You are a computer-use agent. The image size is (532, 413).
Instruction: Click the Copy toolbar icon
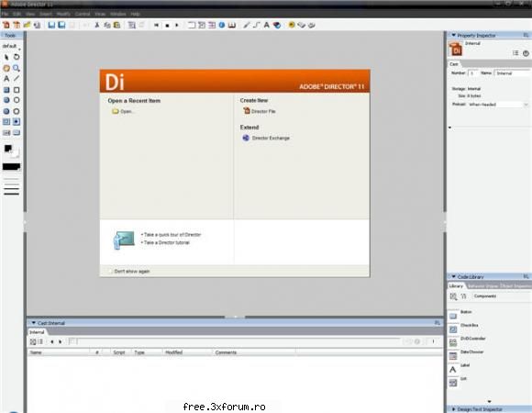point(107,25)
